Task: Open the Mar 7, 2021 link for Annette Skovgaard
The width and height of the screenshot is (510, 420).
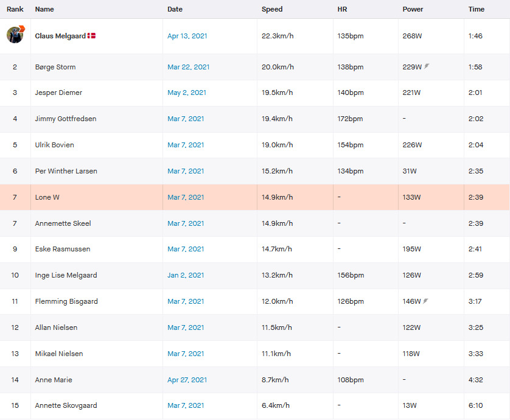Action: 186,405
